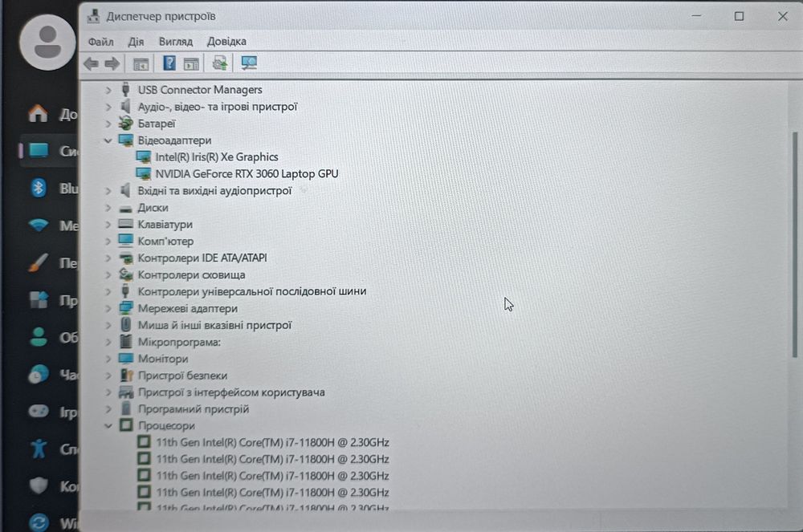This screenshot has height=532, width=803.
Task: Click the Миша й інші вказівні пристрої mouse icon
Action: 125,324
